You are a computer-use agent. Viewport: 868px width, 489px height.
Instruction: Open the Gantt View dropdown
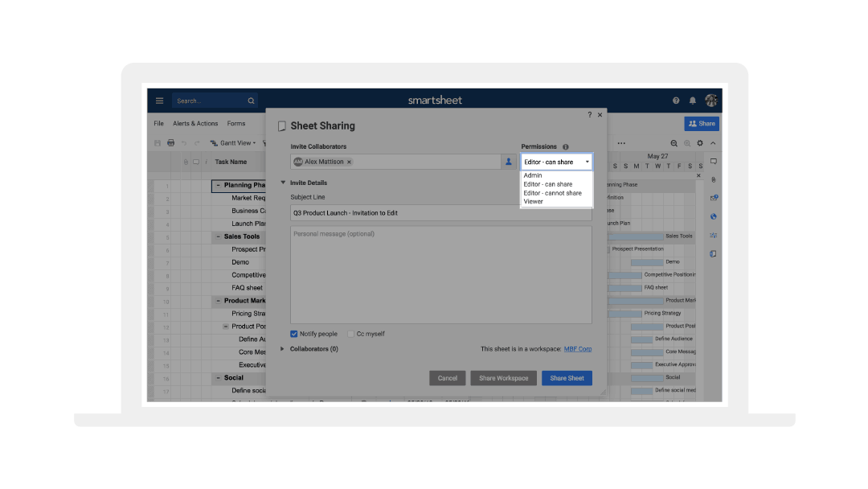click(x=233, y=143)
